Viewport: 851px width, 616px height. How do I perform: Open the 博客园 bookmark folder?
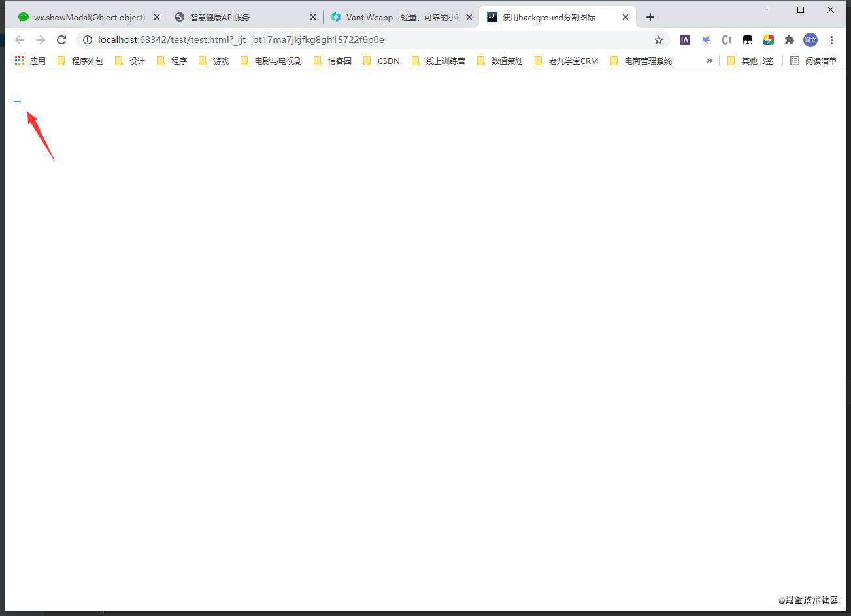pos(333,61)
